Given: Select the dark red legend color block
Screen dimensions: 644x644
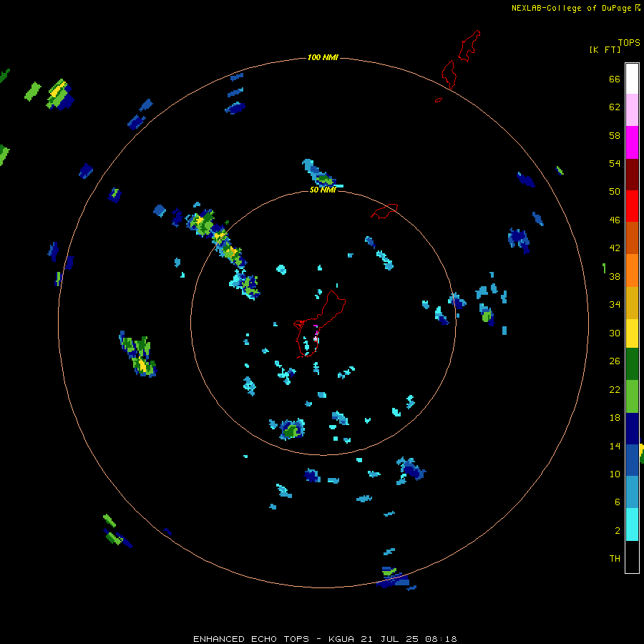Looking at the screenshot, I should pyautogui.click(x=632, y=174).
